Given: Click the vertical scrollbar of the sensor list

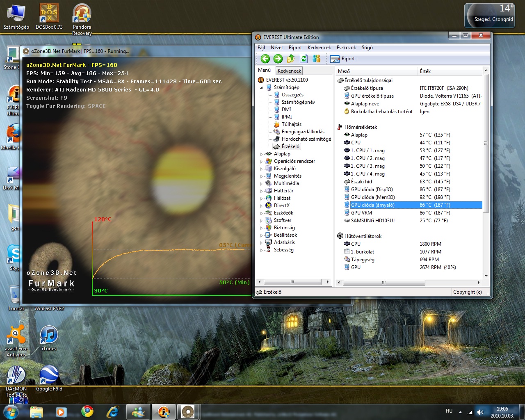Looking at the screenshot, I should point(486,144).
